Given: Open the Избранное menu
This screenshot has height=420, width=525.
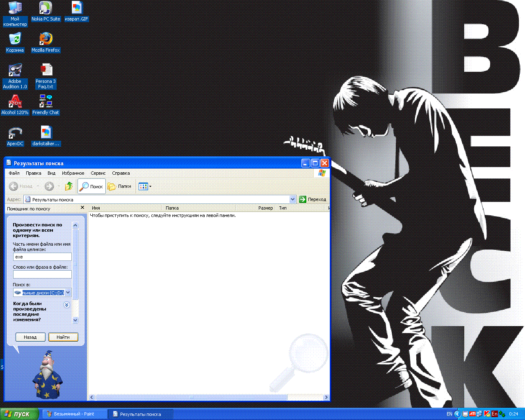Looking at the screenshot, I should (x=73, y=173).
